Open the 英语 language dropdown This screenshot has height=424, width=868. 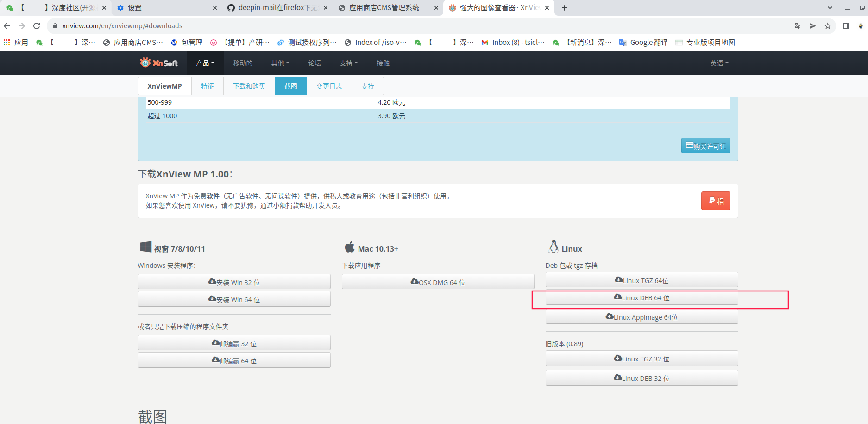point(719,63)
